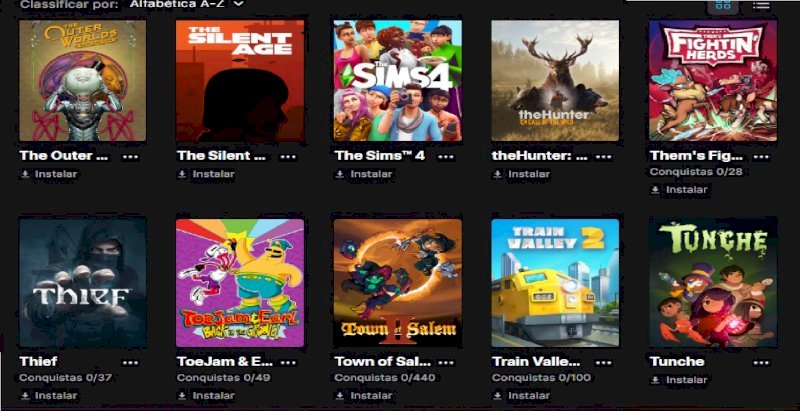Open three-dot menu for Town of Salem
Screen dimensions: 800x411
tap(446, 362)
